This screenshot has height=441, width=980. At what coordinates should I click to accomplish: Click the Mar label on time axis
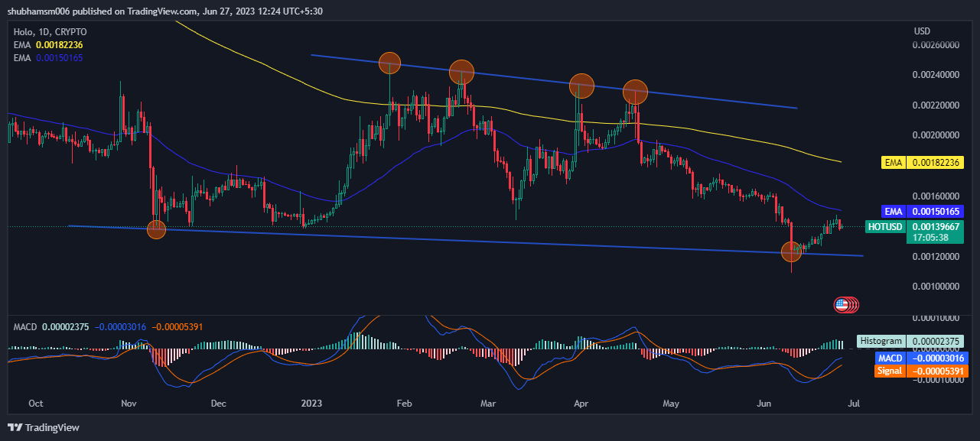click(x=489, y=403)
